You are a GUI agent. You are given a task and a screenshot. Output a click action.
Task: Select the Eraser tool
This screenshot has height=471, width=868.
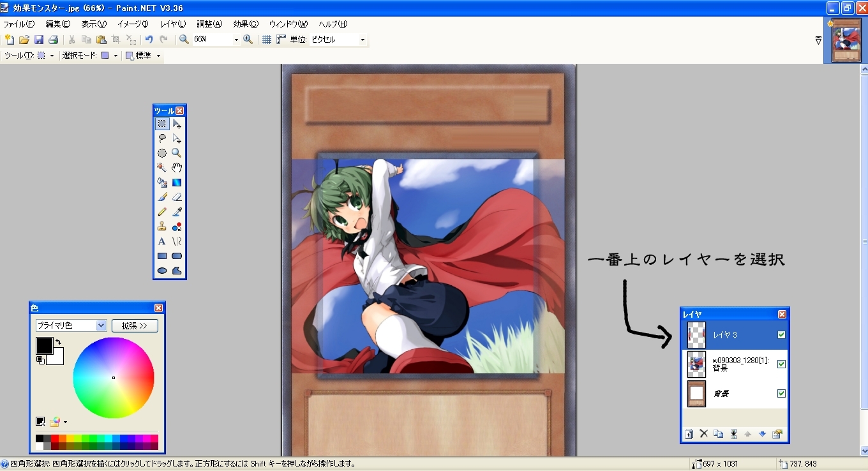(177, 197)
